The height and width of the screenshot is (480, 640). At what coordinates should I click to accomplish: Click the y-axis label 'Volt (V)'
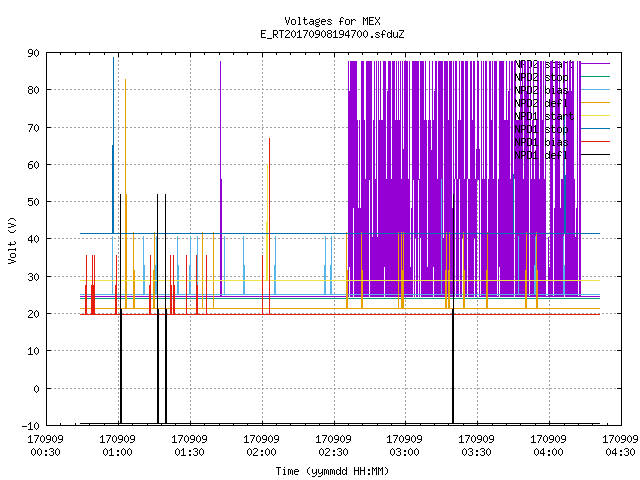pyautogui.click(x=12, y=240)
